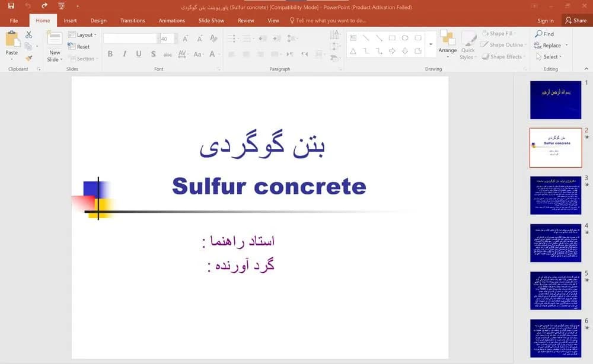Switch to the Slide Show tab
The width and height of the screenshot is (593, 364).
(212, 21)
